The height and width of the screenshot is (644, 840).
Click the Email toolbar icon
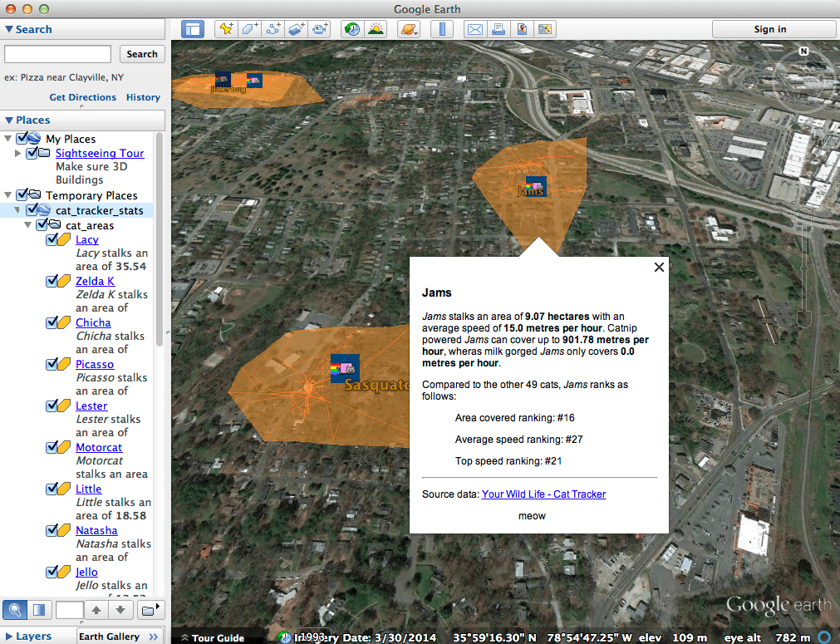(x=475, y=28)
